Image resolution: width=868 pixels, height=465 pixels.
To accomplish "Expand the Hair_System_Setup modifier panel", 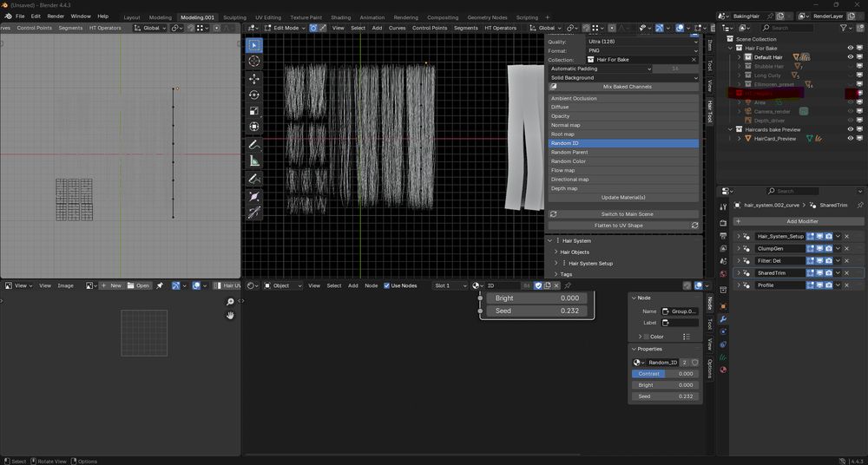I will pyautogui.click(x=738, y=236).
